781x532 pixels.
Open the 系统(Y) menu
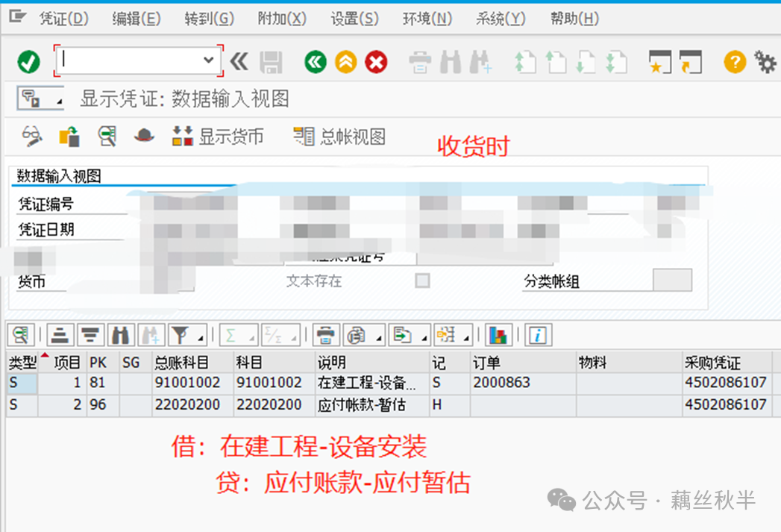point(501,19)
